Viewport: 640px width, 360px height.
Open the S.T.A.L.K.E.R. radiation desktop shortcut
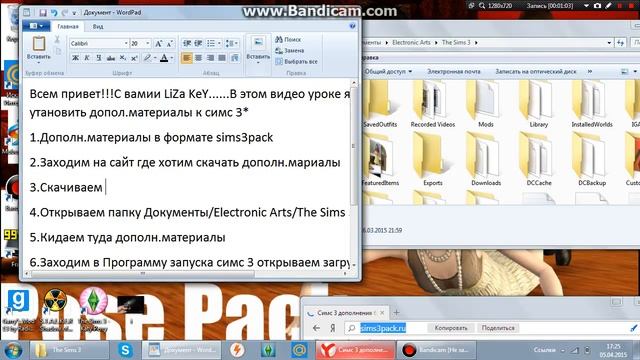click(55, 309)
